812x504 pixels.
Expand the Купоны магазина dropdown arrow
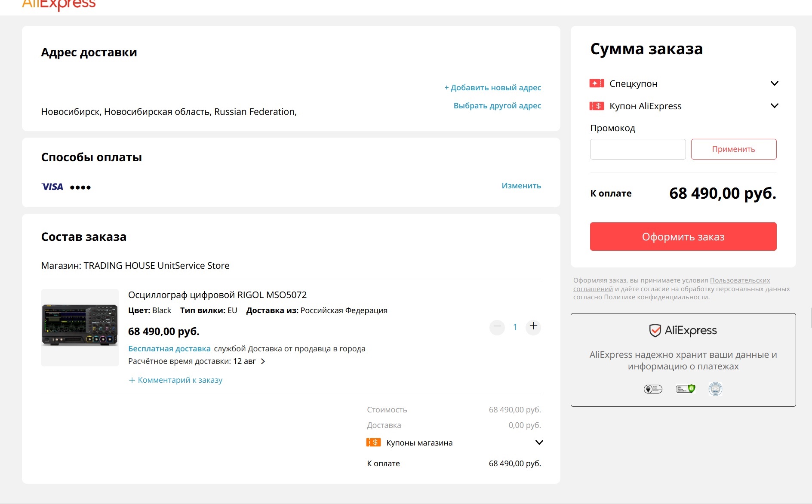pos(539,443)
